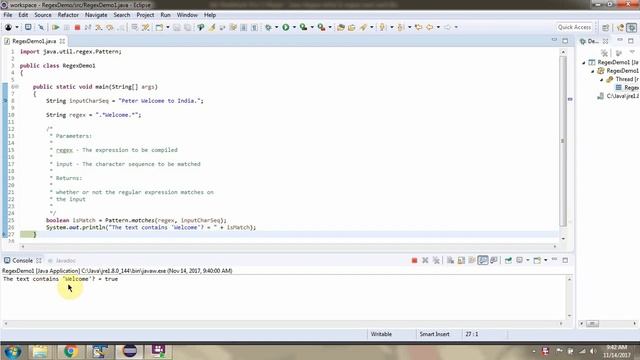The image size is (640, 360).
Task: Click the Skip All Breakpoints icon
Action: coord(41,27)
